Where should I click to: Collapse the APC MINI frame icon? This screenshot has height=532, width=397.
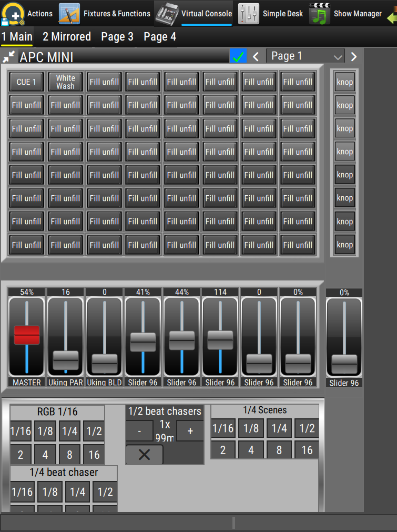coord(8,57)
